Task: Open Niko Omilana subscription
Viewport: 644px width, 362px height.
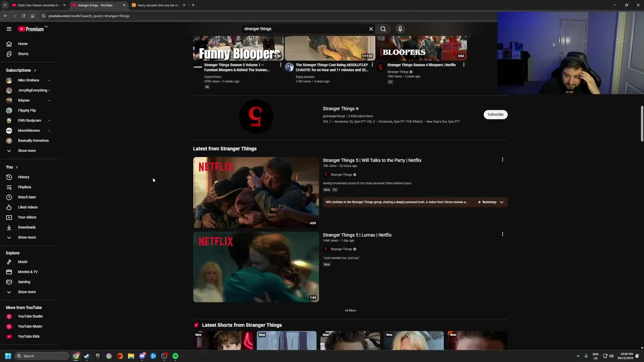Action: pos(29,80)
